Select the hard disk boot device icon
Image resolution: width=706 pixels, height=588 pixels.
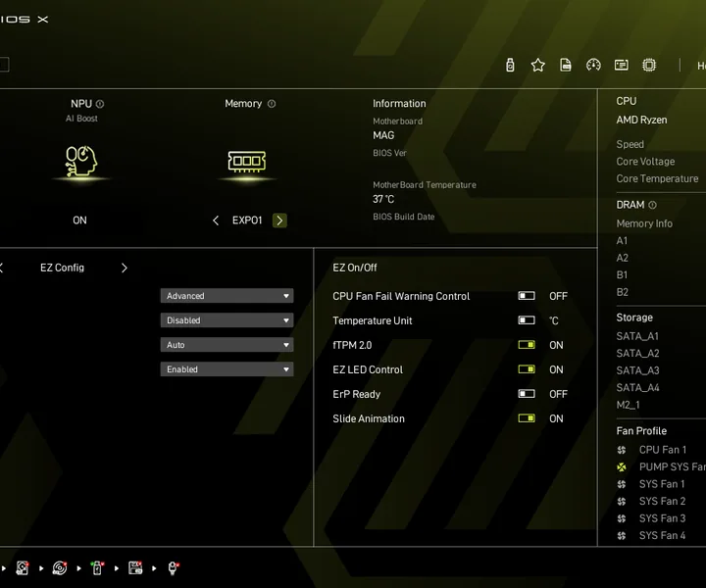[22, 568]
